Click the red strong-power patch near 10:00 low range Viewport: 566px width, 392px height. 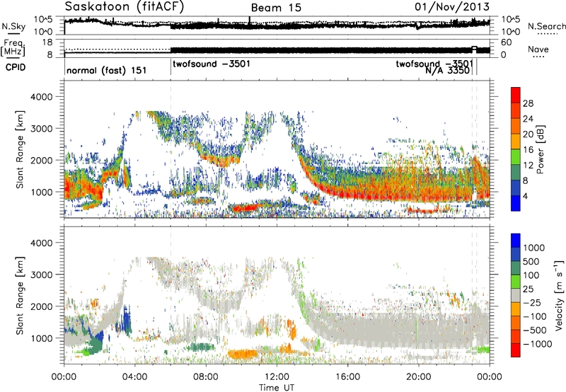246,207
